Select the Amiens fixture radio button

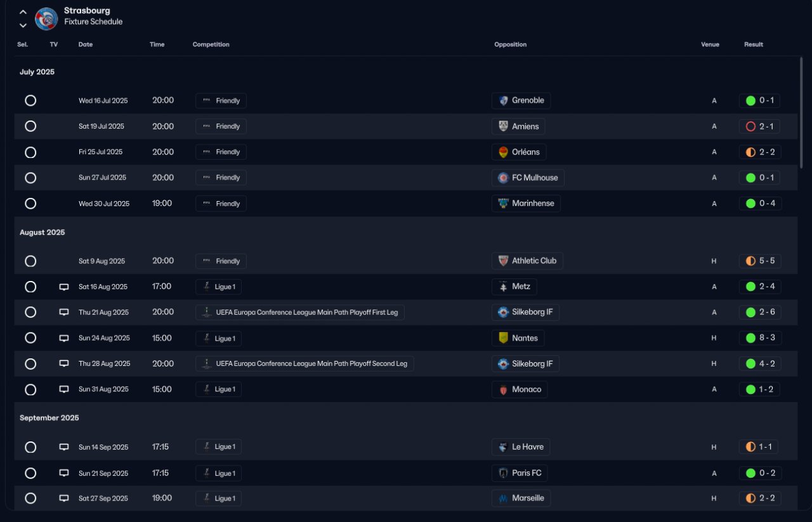[30, 126]
